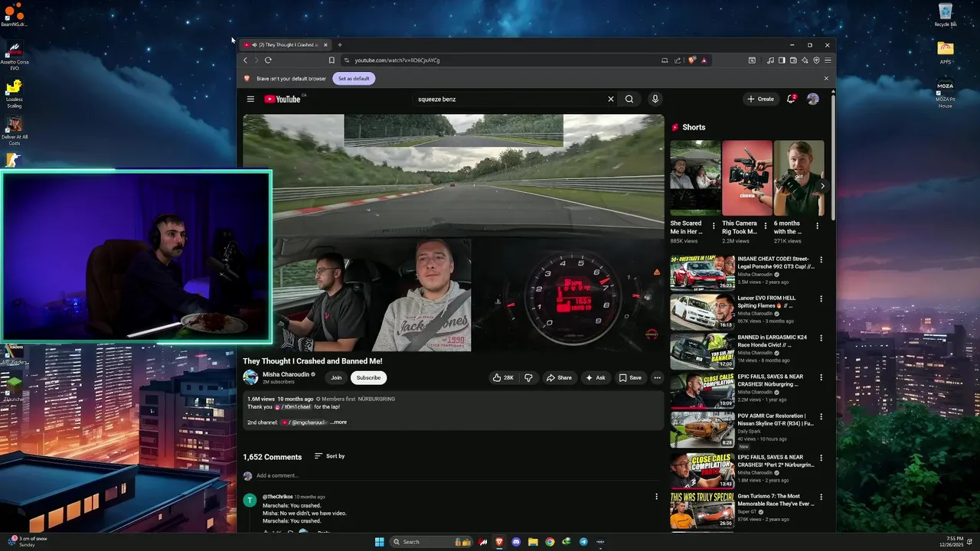Screen dimensions: 980x551
Task: Bookmark this page in address bar
Action: [x=332, y=60]
